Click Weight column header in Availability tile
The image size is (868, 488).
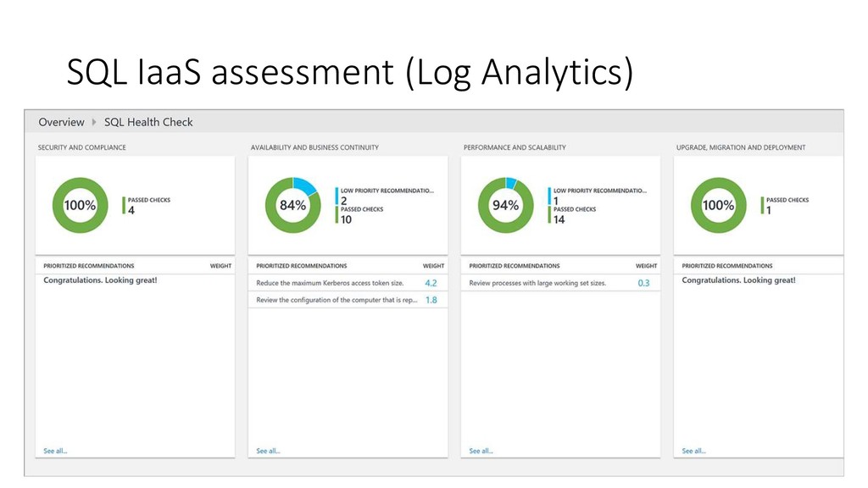point(433,265)
